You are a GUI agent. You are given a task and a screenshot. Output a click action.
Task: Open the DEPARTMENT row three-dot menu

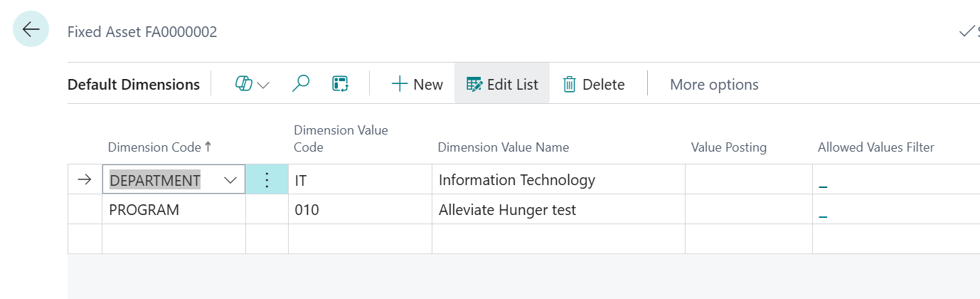[x=267, y=180]
